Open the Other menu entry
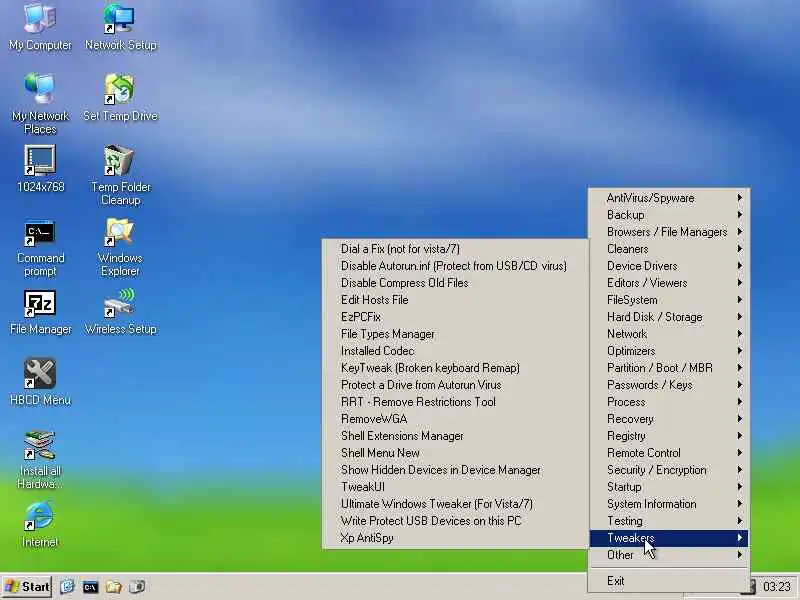 coord(669,555)
